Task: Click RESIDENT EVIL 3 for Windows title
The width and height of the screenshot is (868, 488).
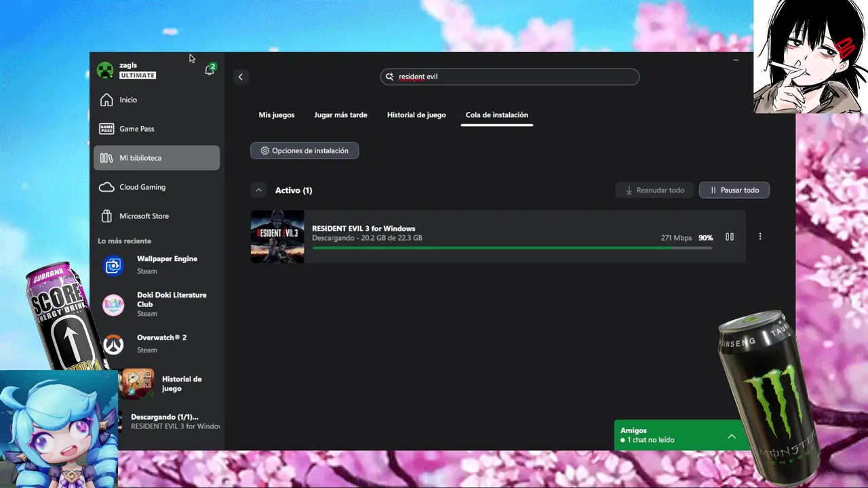Action: 363,228
